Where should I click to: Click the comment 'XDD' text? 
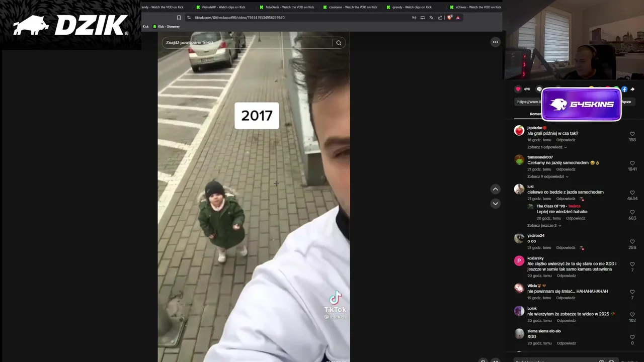[x=532, y=337]
